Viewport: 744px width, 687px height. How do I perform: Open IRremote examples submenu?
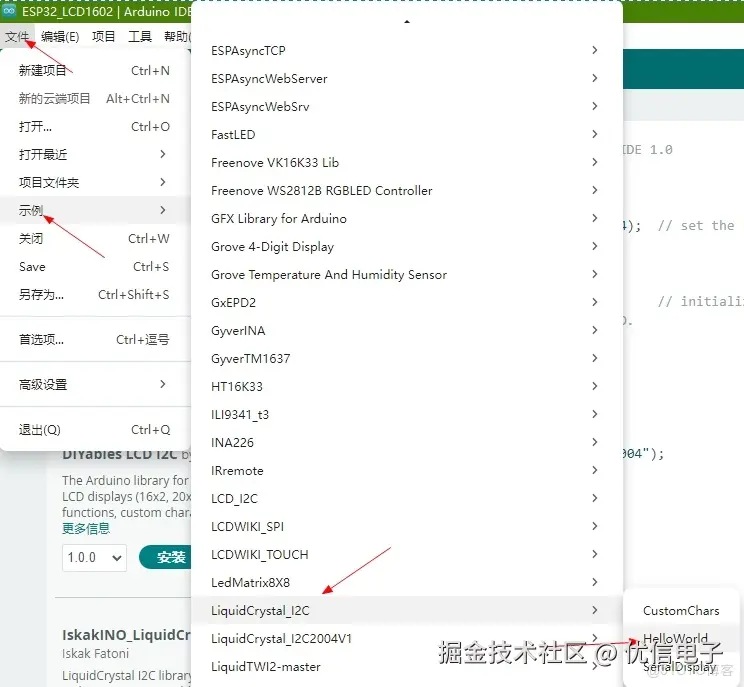(x=407, y=471)
